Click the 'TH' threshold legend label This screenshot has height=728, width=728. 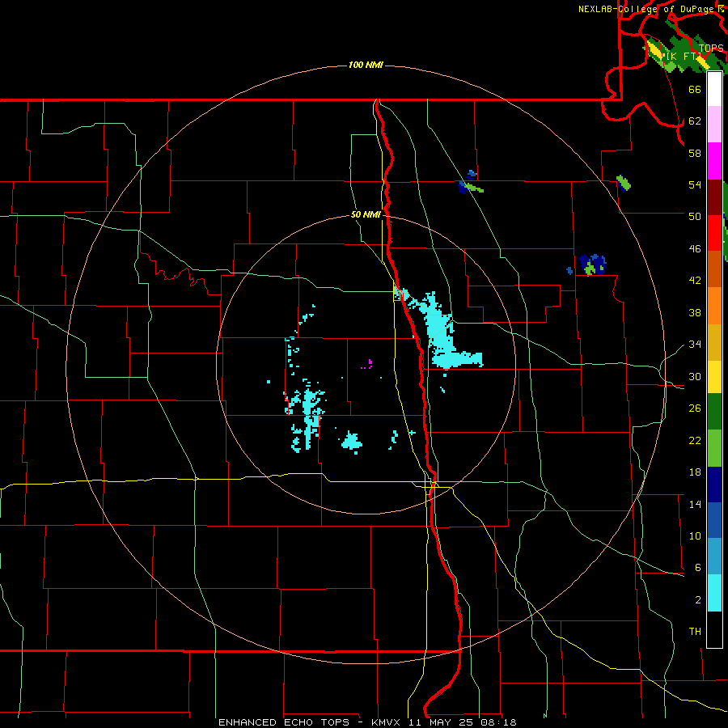pyautogui.click(x=695, y=632)
